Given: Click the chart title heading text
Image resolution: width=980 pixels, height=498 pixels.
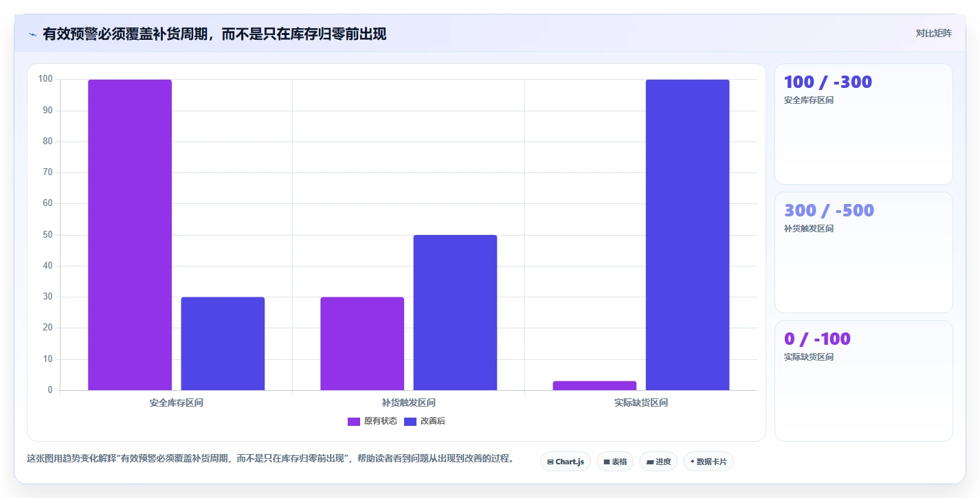Looking at the screenshot, I should [x=214, y=34].
